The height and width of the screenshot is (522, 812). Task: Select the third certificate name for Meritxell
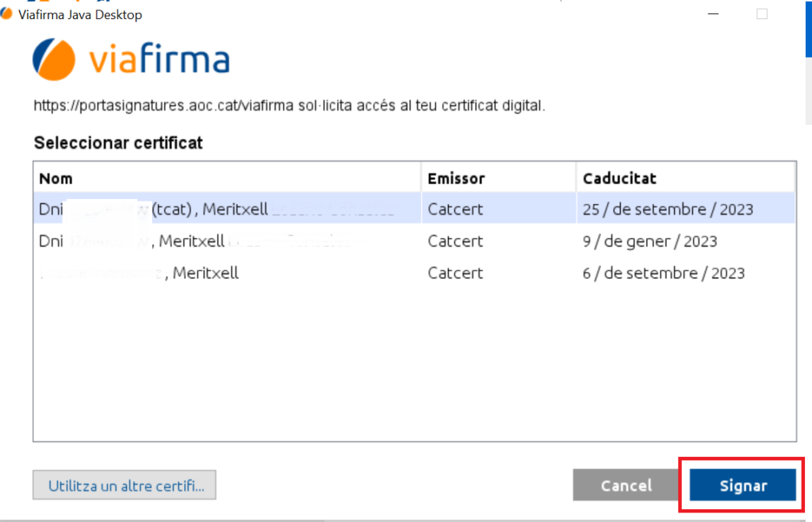click(205, 273)
